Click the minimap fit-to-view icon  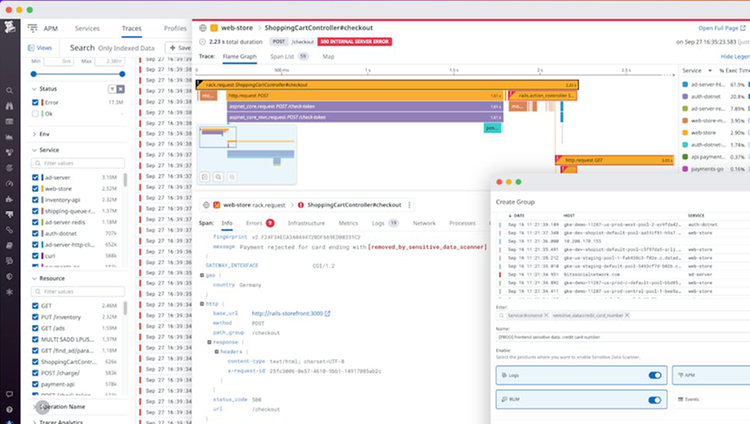tap(205, 177)
